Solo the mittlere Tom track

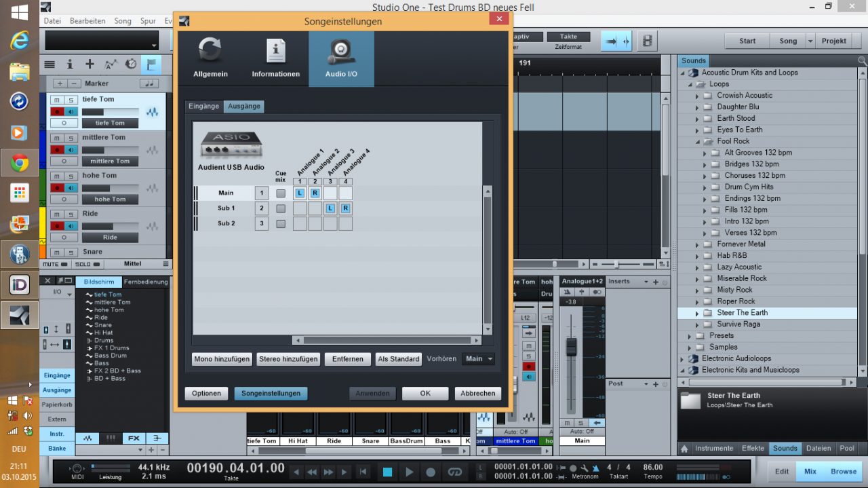pos(71,138)
